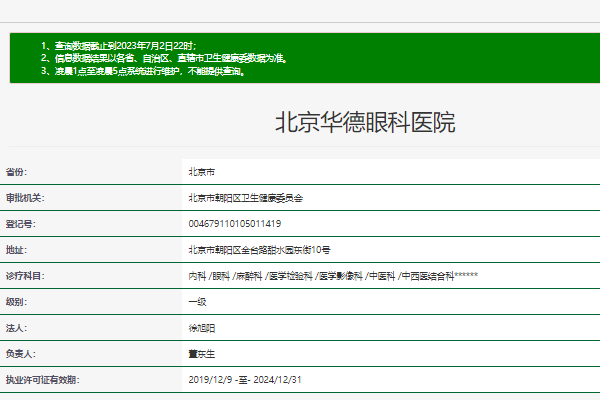Select the 地址 label
Viewport: 600px width, 400px height.
[x=16, y=250]
